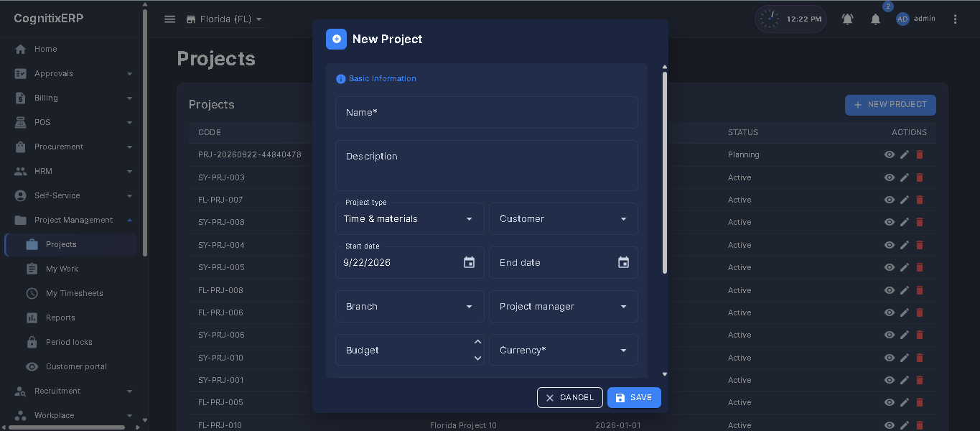This screenshot has width=980, height=431.
Task: Click the Basic Information section label
Action: [x=383, y=79]
